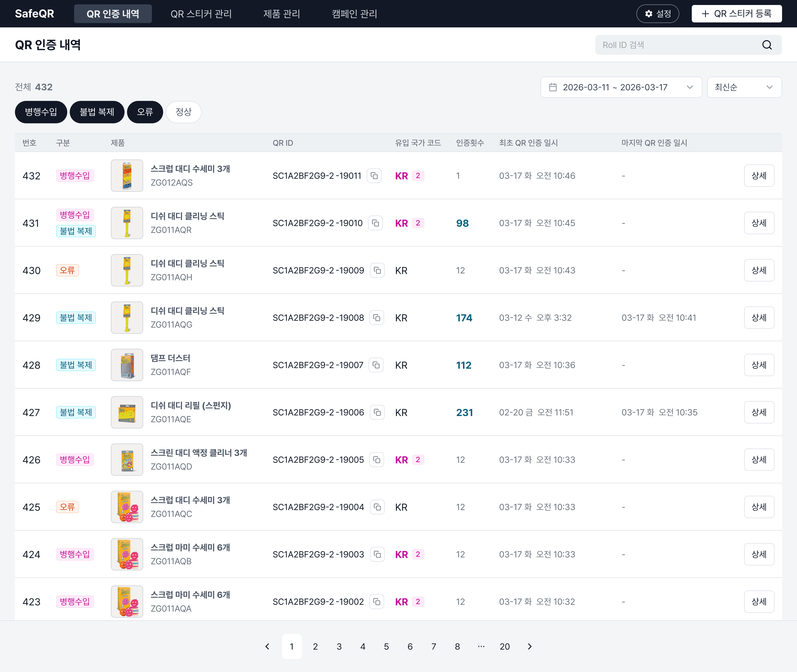Open the date range dropdown
Image resolution: width=797 pixels, height=672 pixels.
click(x=621, y=87)
